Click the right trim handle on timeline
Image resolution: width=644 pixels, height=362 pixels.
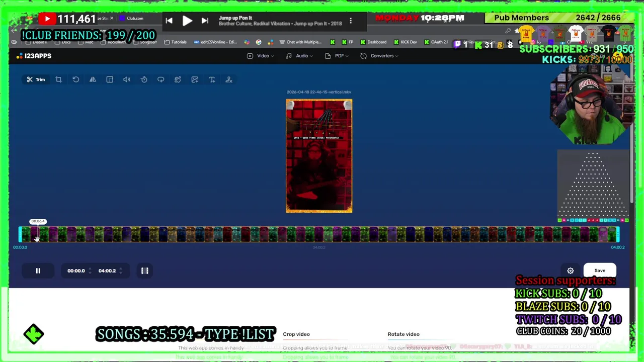618,234
